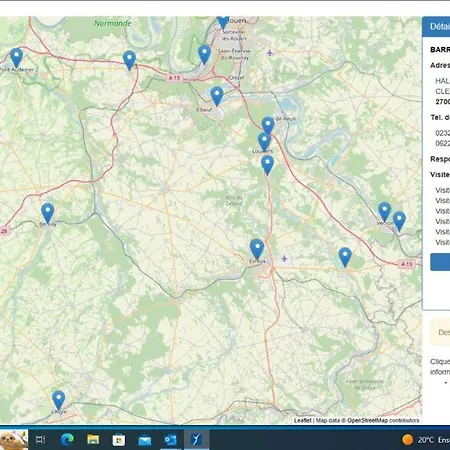Click the marker west of Saint-Étienne-du-Rouvray
450x450 pixels.
(204, 54)
